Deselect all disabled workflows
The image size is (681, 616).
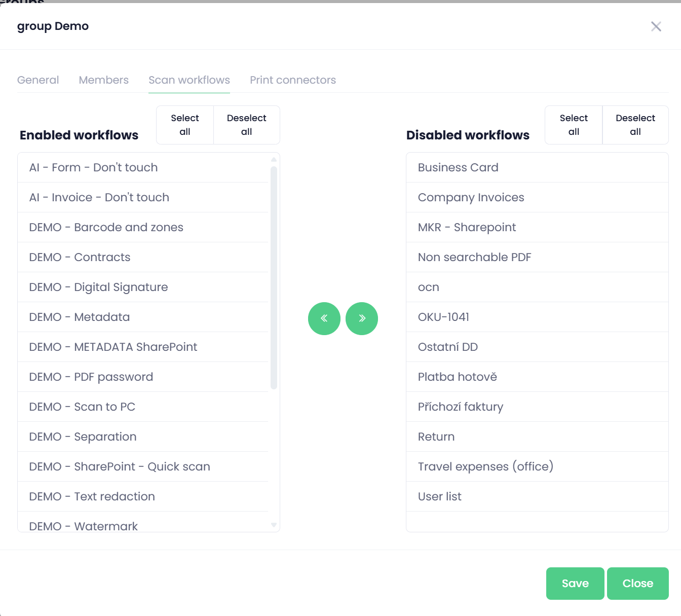click(x=635, y=125)
